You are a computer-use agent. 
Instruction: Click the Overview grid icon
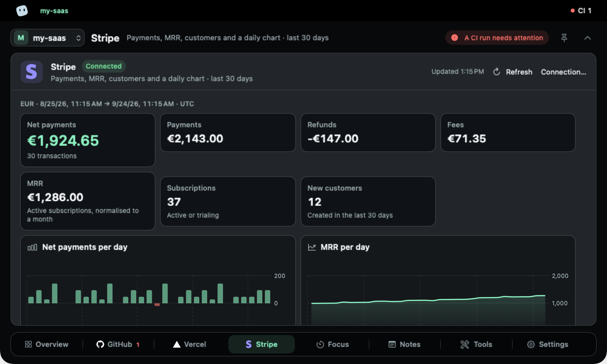coord(28,344)
